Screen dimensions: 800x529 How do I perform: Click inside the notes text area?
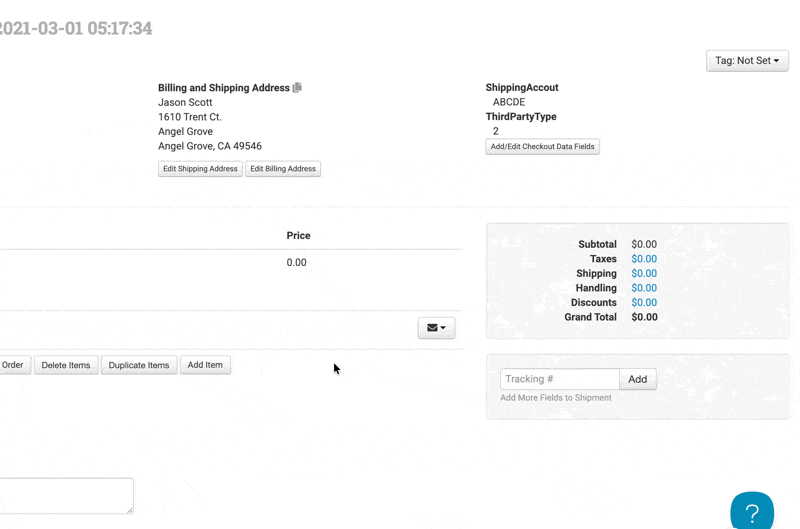(x=65, y=495)
